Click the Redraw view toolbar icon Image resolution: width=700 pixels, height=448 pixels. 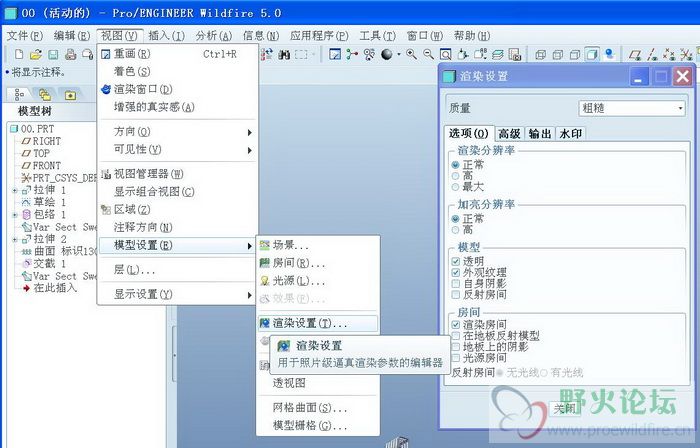(x=335, y=54)
